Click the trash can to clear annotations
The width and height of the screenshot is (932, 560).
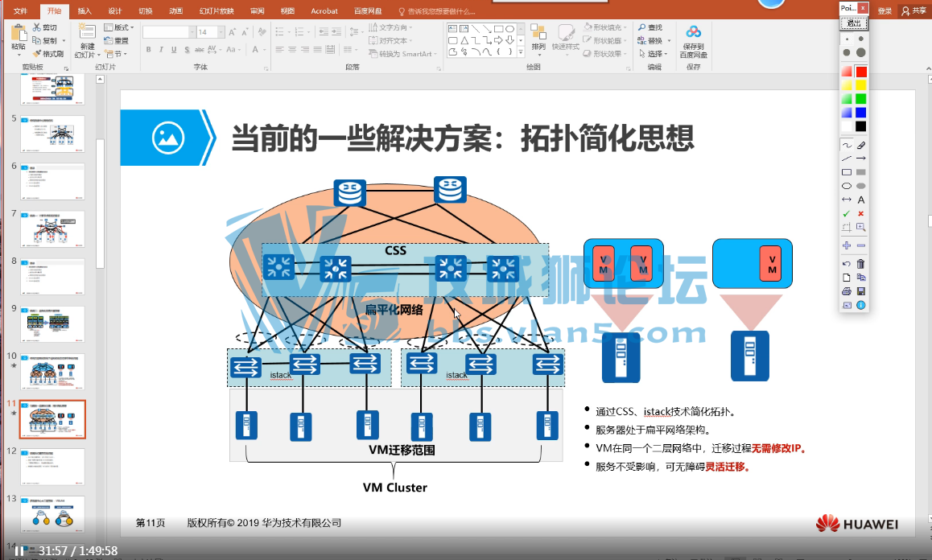pos(860,263)
